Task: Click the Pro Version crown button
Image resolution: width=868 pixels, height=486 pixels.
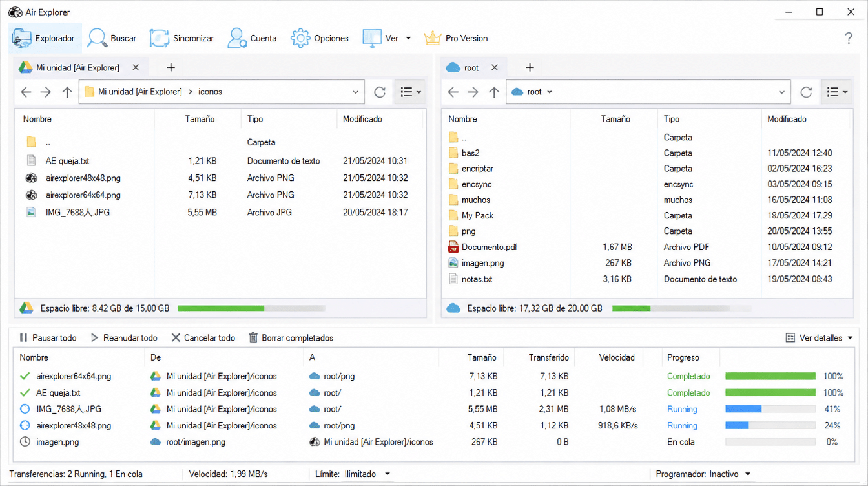Action: click(455, 38)
